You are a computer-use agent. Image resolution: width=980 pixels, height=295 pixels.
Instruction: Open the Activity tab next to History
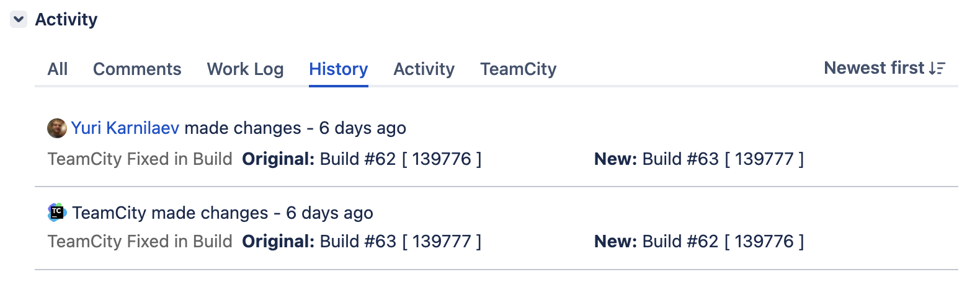(424, 69)
